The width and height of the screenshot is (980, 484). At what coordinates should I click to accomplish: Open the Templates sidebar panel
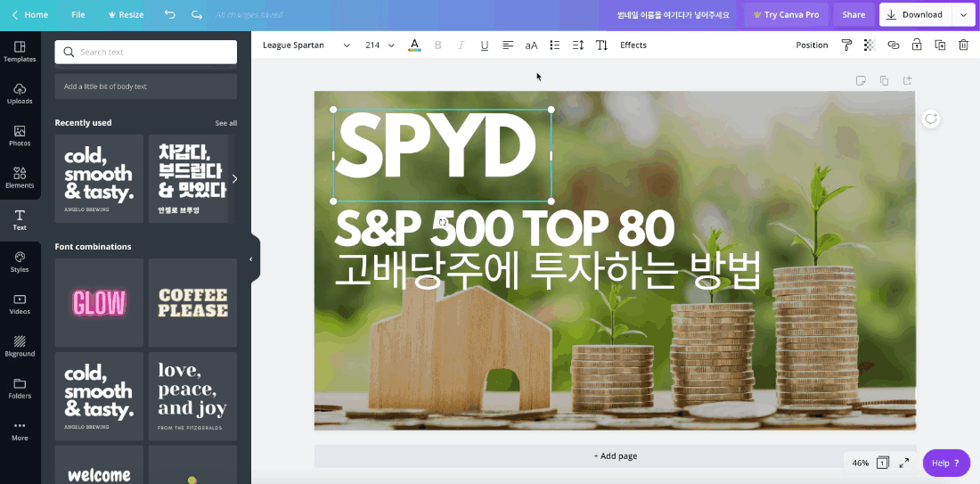click(20, 52)
